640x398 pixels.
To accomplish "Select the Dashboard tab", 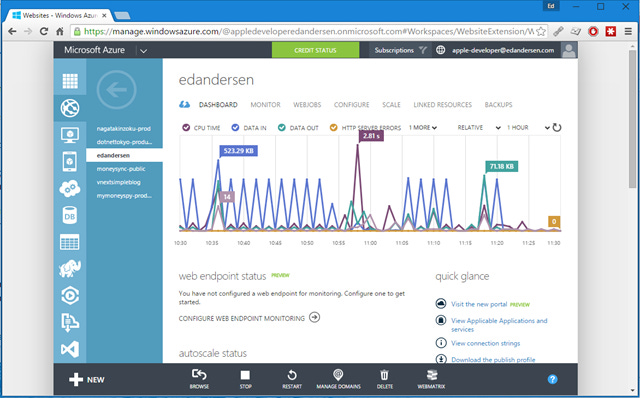I will click(x=218, y=105).
